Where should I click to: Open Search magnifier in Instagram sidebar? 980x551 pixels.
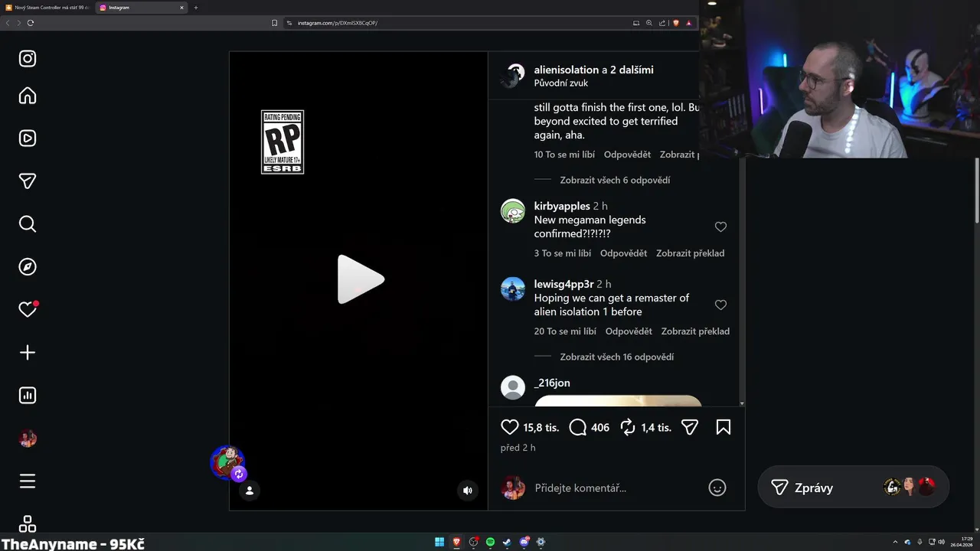click(28, 224)
